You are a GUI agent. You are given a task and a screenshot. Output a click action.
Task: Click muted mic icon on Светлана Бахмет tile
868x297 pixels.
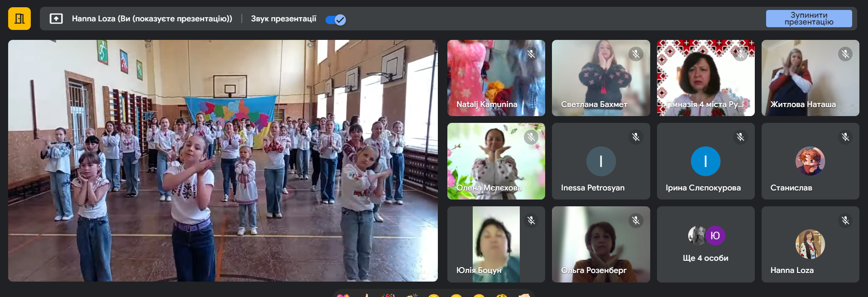coord(636,54)
